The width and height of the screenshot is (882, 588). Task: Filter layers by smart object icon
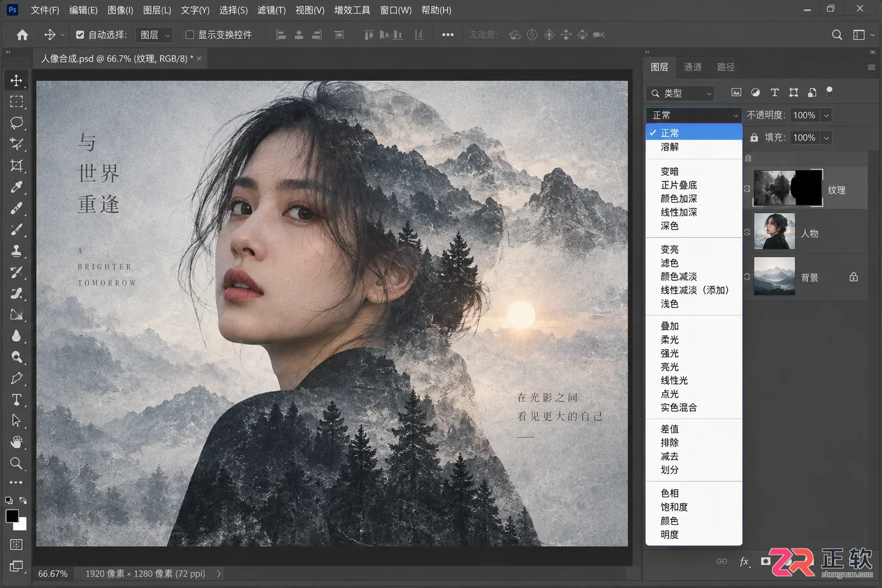tap(812, 92)
